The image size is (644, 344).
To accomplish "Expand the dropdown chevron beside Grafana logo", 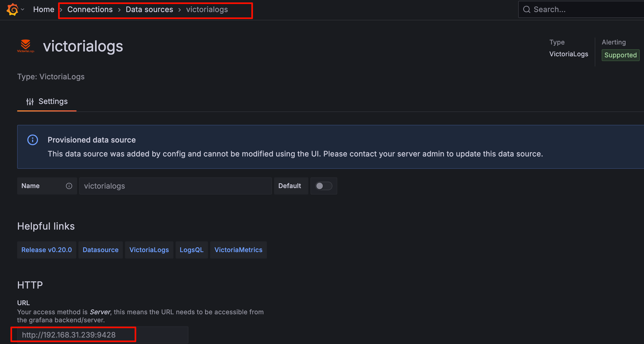I will click(x=23, y=9).
